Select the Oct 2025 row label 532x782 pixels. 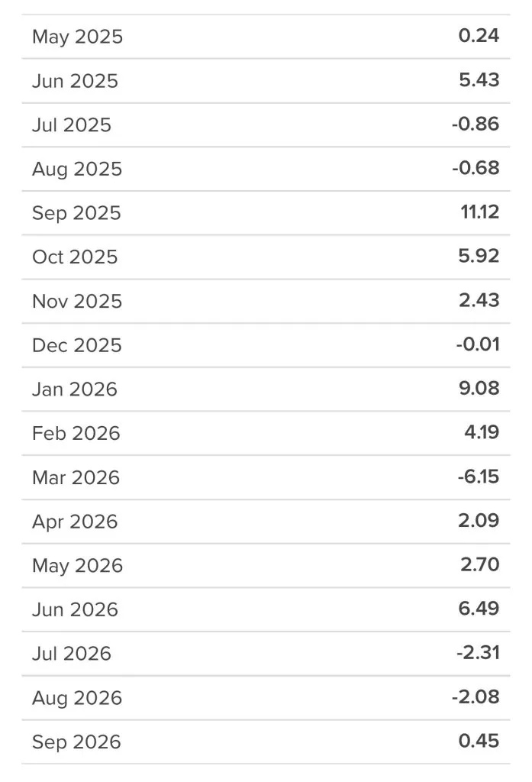75,257
